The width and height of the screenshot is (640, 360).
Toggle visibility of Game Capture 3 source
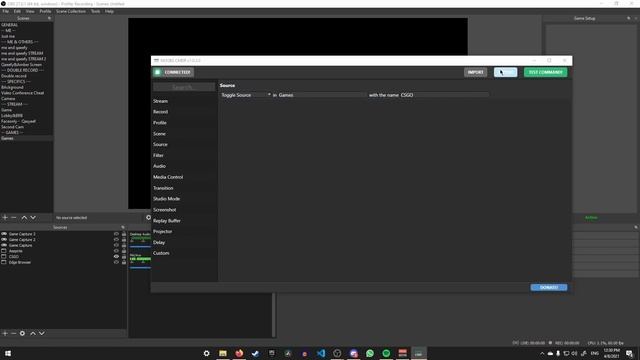coord(116,234)
